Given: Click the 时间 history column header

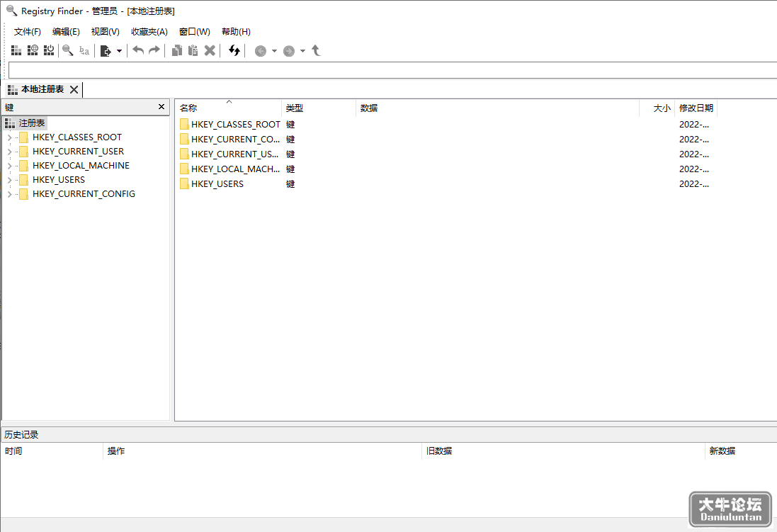Looking at the screenshot, I should coord(52,451).
